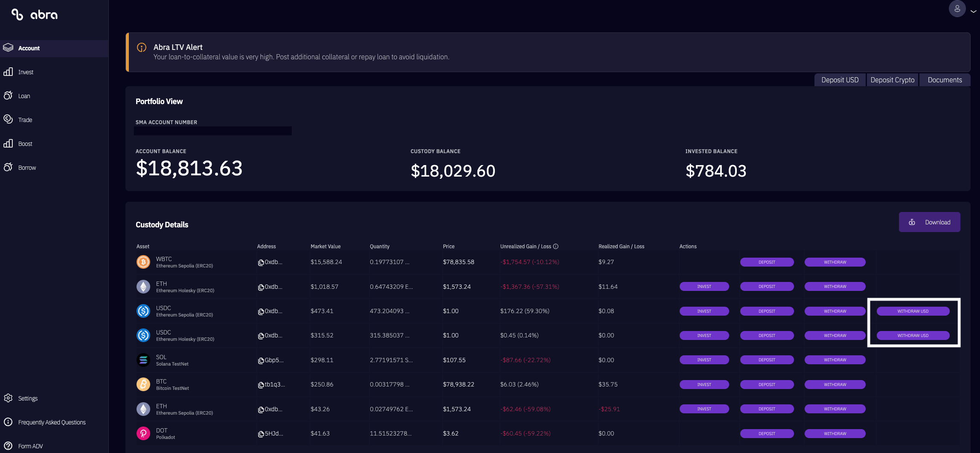Copy the USDC Sepolia address

pyautogui.click(x=261, y=311)
